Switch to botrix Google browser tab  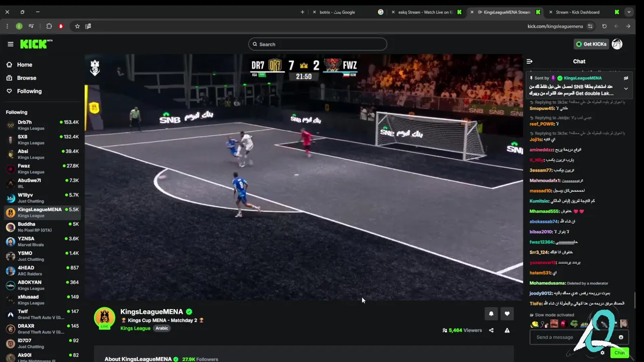(x=347, y=12)
